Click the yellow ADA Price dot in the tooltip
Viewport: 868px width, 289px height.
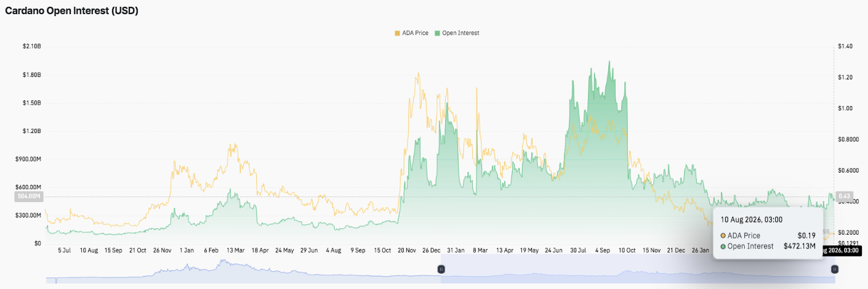click(x=723, y=235)
